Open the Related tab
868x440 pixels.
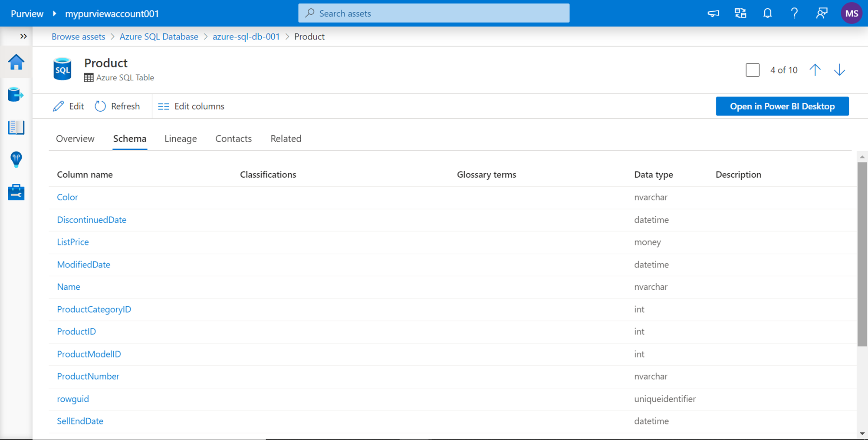(286, 139)
